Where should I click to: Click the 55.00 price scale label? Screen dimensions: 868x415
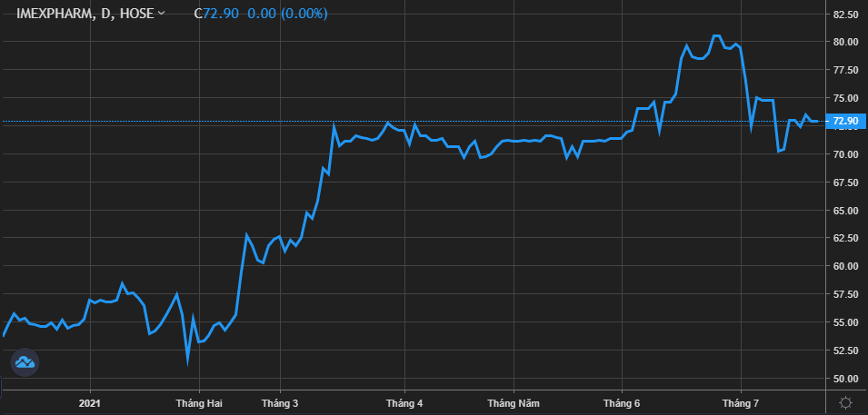(x=846, y=322)
